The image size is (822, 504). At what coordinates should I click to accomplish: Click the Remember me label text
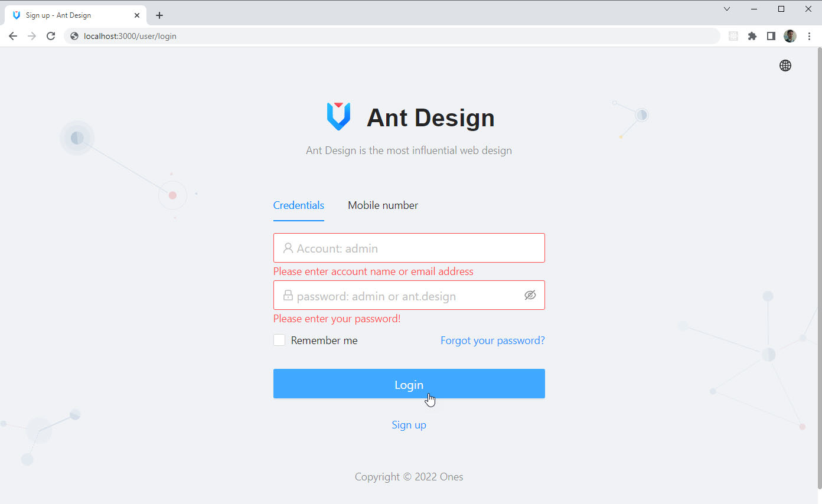point(324,341)
